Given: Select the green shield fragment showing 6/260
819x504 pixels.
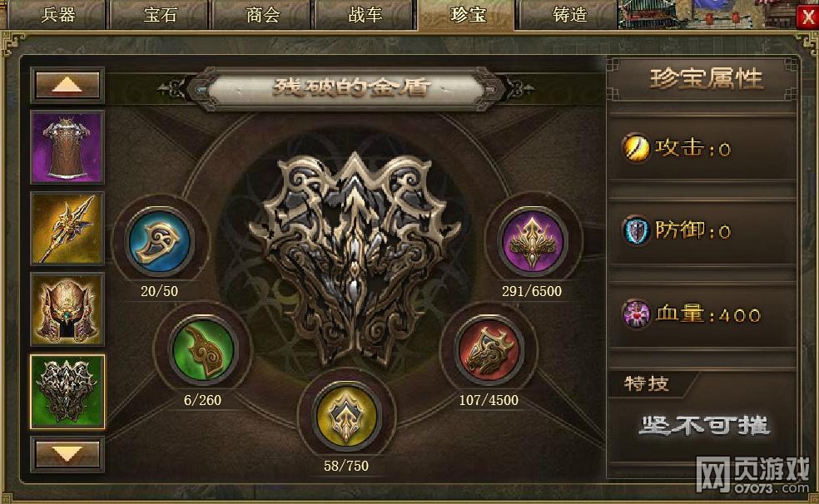Looking at the screenshot, I should click(x=202, y=349).
